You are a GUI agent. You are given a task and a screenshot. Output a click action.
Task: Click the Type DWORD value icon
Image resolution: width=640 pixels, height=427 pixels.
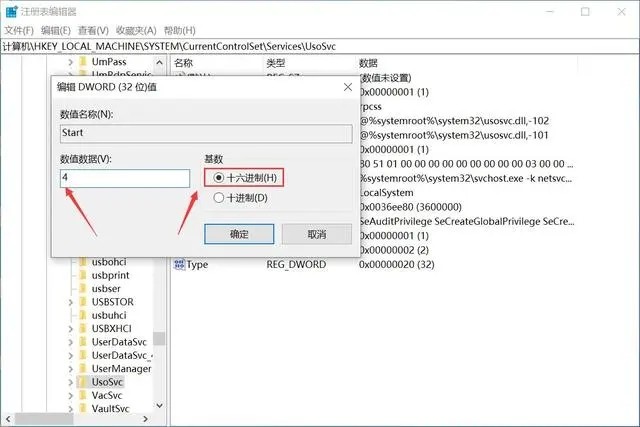coord(179,265)
